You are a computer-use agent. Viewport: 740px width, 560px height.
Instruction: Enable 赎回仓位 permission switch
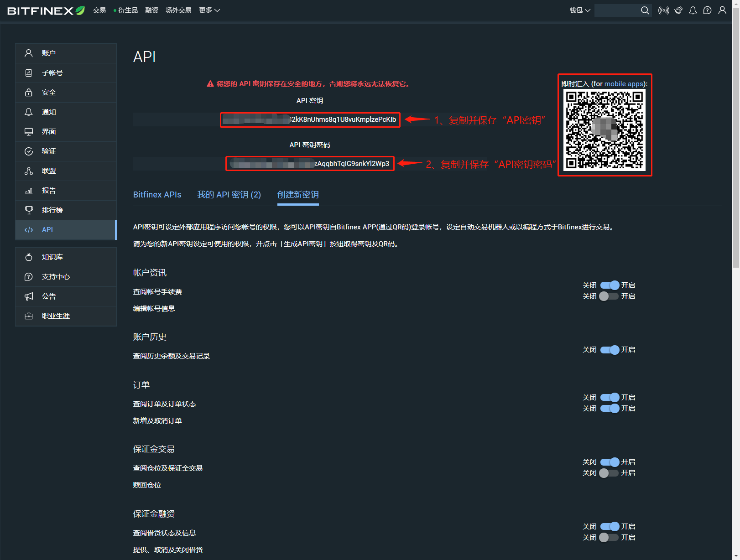click(x=609, y=473)
